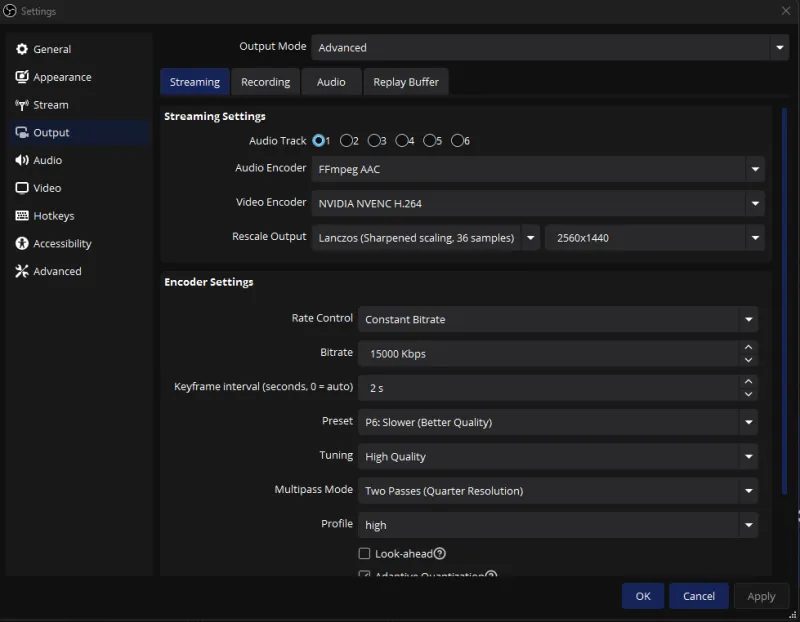Select Audio Track 3 radio button
Viewport: 800px width, 622px height.
coord(375,140)
